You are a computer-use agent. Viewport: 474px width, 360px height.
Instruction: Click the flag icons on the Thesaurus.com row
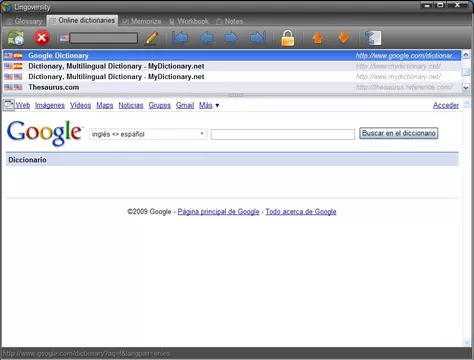click(x=13, y=87)
